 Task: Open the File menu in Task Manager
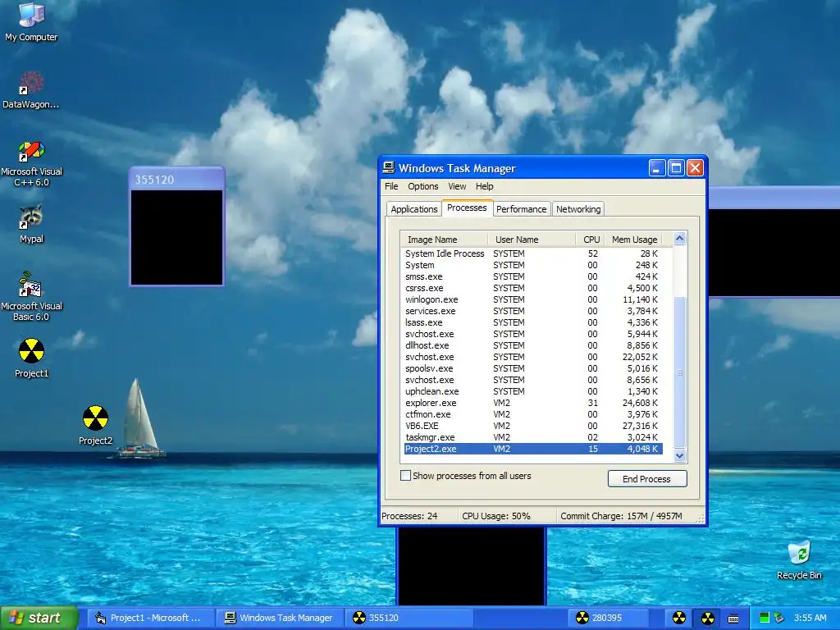point(391,186)
